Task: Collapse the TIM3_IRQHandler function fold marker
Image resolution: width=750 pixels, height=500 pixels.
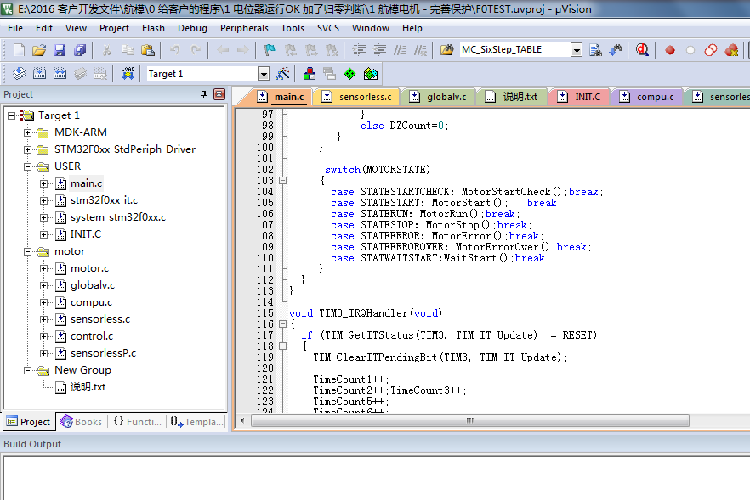Action: click(x=283, y=324)
